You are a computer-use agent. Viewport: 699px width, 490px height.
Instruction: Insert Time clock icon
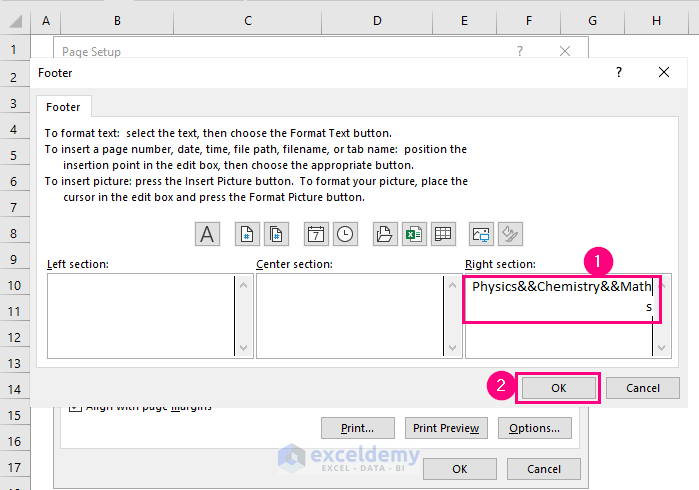[x=345, y=234]
